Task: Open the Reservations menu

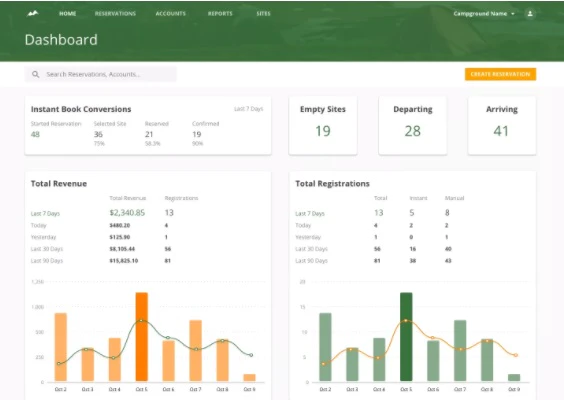Action: tap(115, 14)
